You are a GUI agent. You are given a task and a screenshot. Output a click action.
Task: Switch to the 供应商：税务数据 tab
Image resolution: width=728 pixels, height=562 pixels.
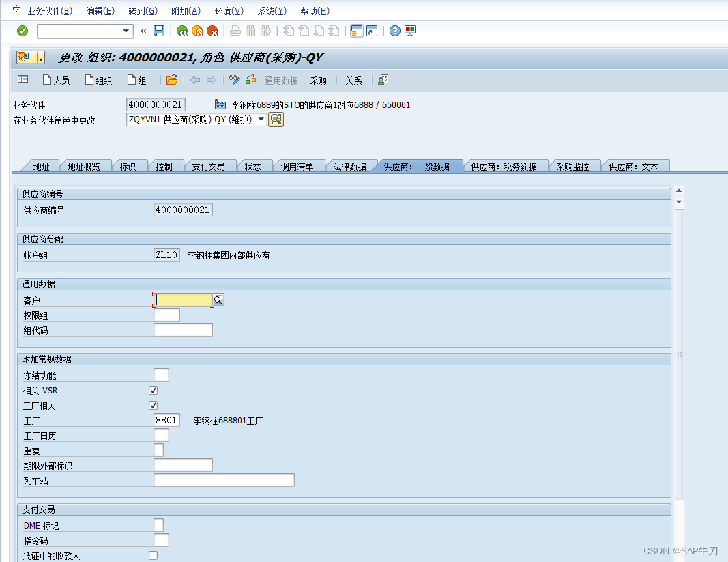[505, 165]
